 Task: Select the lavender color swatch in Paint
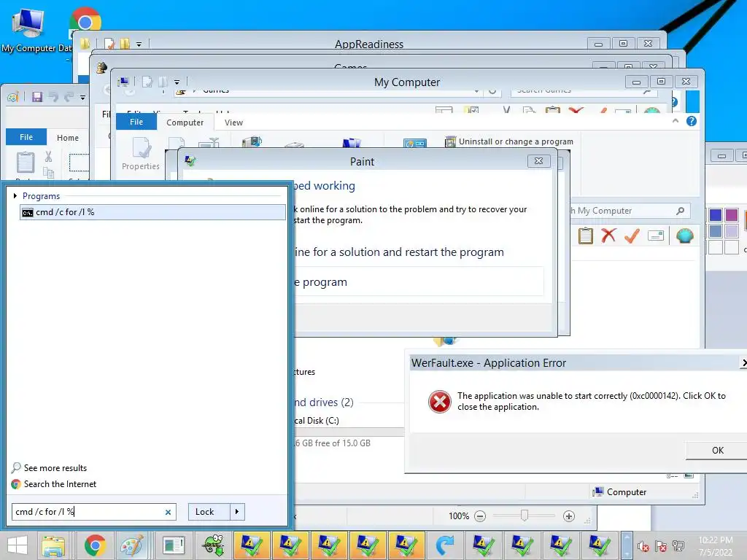pos(731,231)
